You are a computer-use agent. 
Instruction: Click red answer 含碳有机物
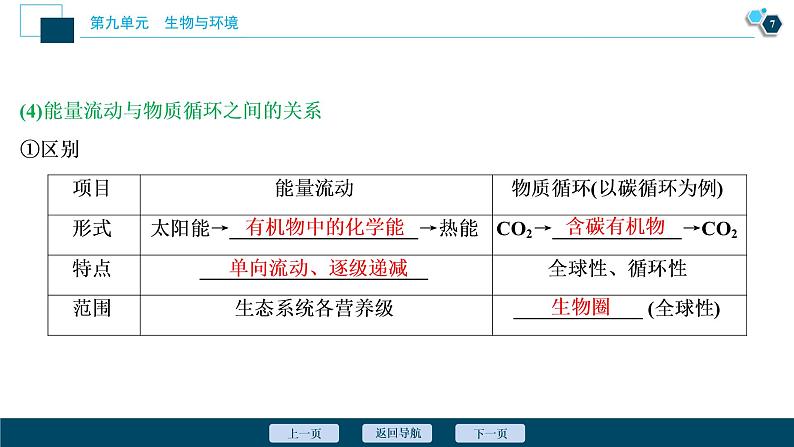(x=615, y=226)
